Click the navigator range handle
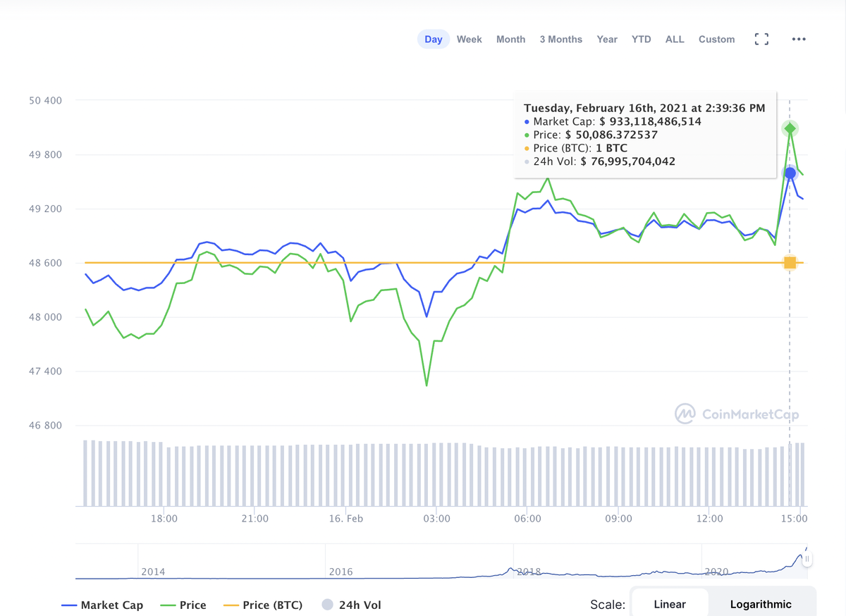846x616 pixels. click(807, 560)
